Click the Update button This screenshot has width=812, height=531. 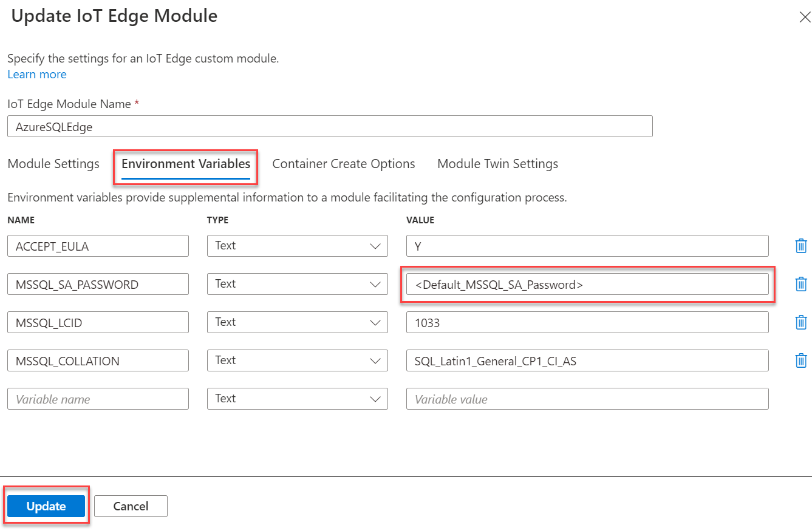(x=46, y=506)
